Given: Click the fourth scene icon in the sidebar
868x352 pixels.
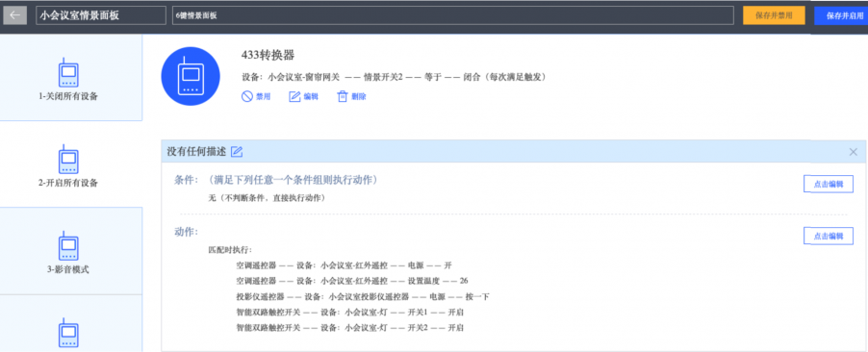Looking at the screenshot, I should tap(68, 332).
